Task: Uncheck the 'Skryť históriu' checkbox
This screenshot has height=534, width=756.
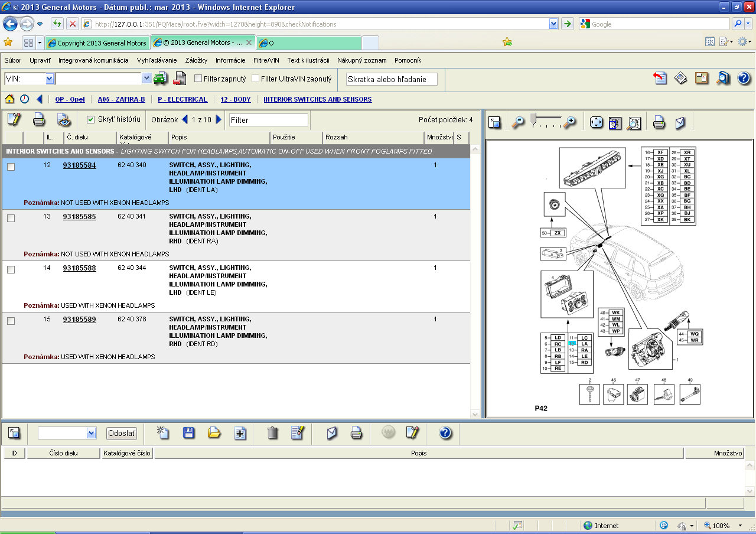Action: (x=91, y=119)
